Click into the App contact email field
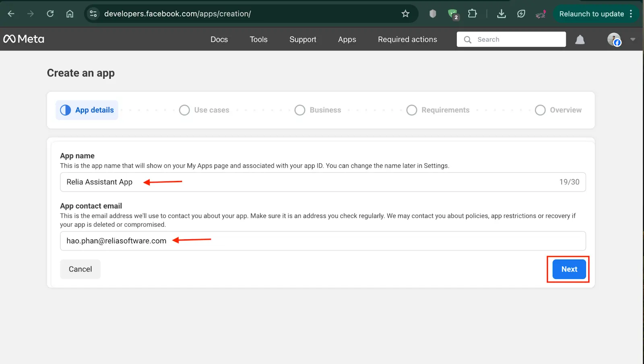 (322, 241)
